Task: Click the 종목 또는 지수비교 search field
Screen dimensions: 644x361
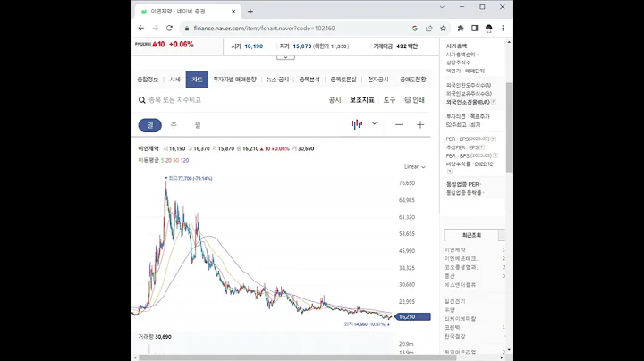Action: coord(175,100)
